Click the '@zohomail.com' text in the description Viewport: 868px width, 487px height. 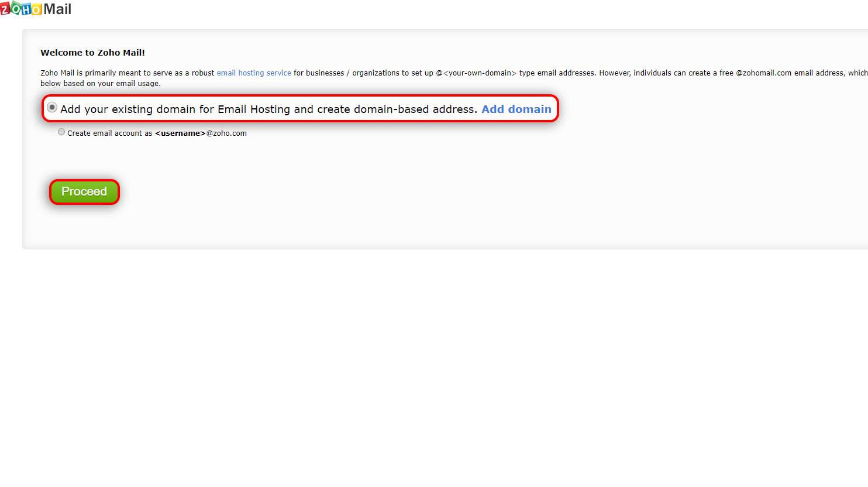[x=763, y=73]
